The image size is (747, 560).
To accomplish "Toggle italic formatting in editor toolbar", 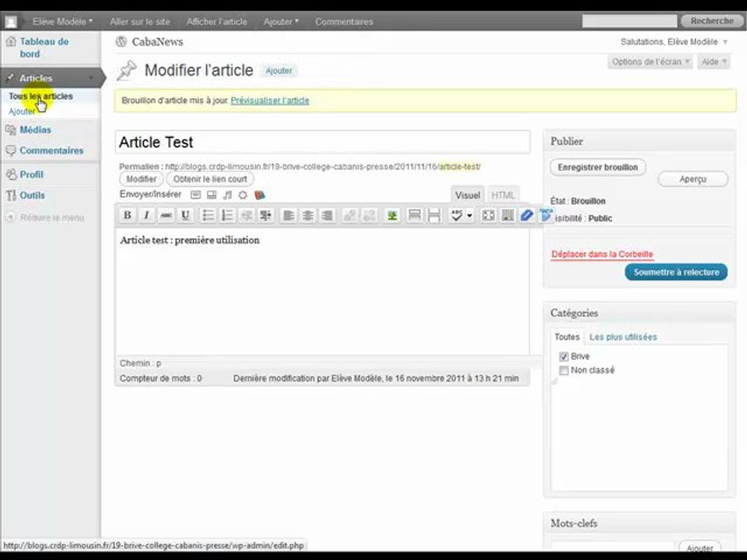I will click(x=146, y=215).
